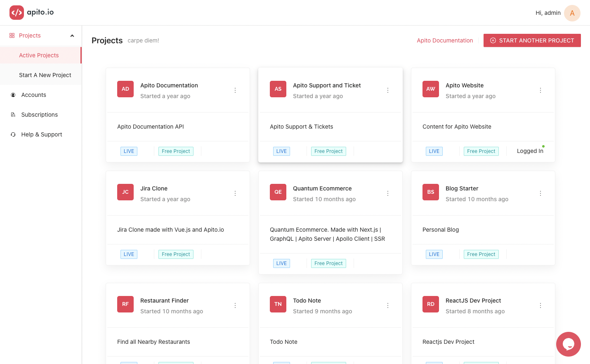590x364 pixels.
Task: Click the TN project badge
Action: click(278, 304)
